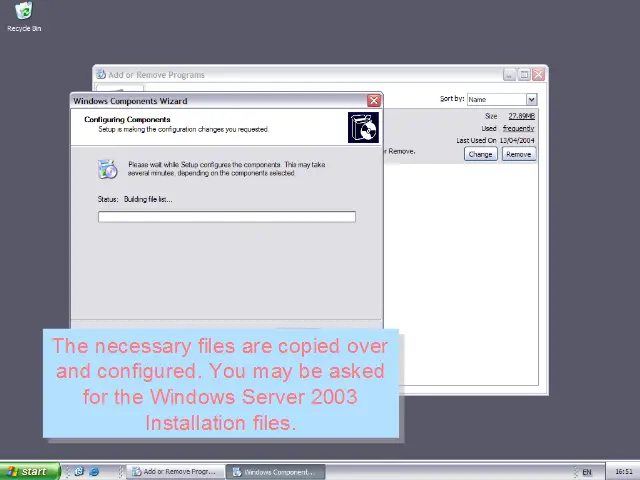Launch Internet Explorer from Quick Launch
Viewport: 640px width, 480px height.
pos(94,471)
